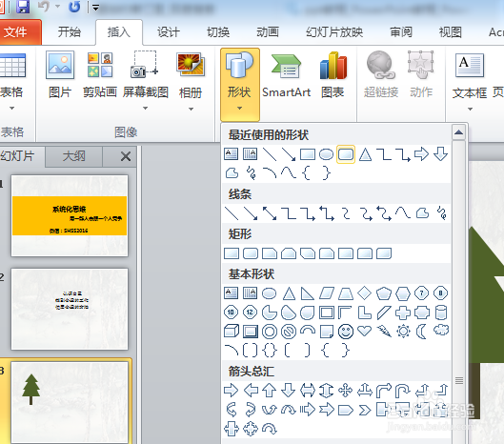This screenshot has width=504, height=444.
Task: Click the 超链接 hyperlink button
Action: tap(381, 75)
